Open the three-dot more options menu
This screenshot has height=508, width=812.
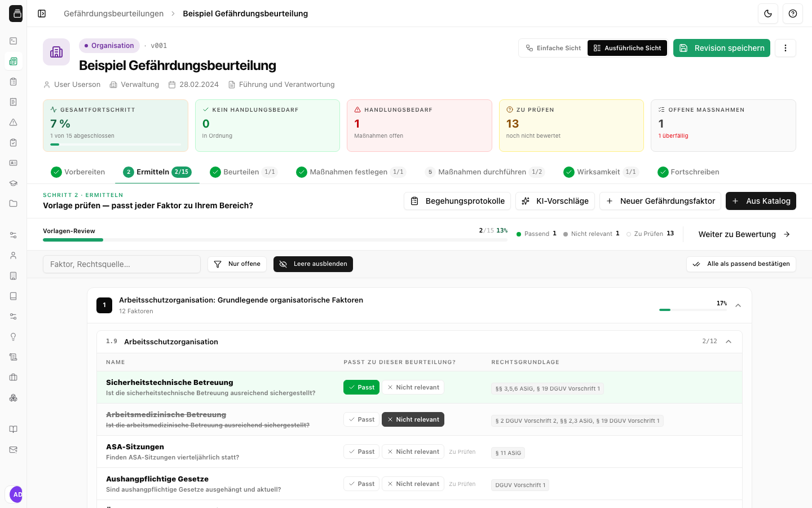click(785, 48)
